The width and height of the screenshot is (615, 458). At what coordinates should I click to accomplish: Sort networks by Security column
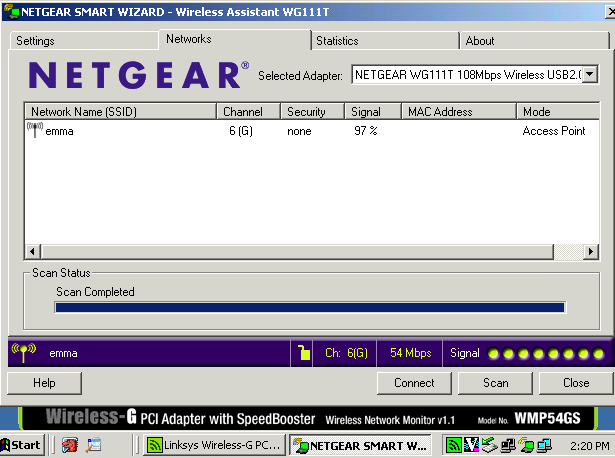click(313, 112)
